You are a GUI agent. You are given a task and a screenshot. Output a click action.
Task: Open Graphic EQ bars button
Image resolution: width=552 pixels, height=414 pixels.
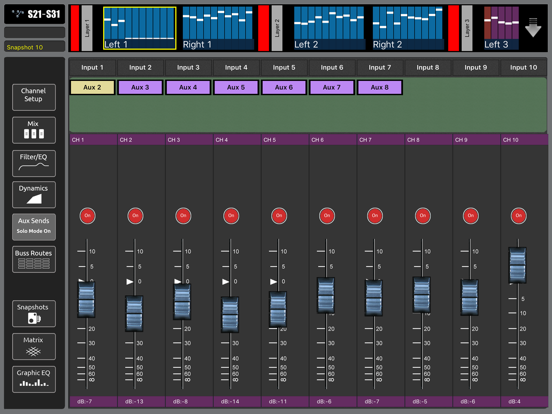34,379
